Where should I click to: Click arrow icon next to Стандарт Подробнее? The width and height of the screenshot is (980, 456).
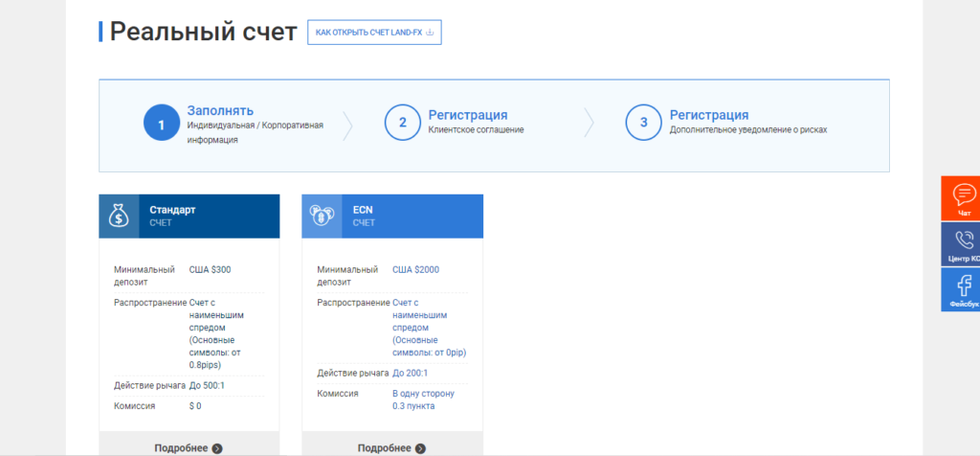point(217,448)
